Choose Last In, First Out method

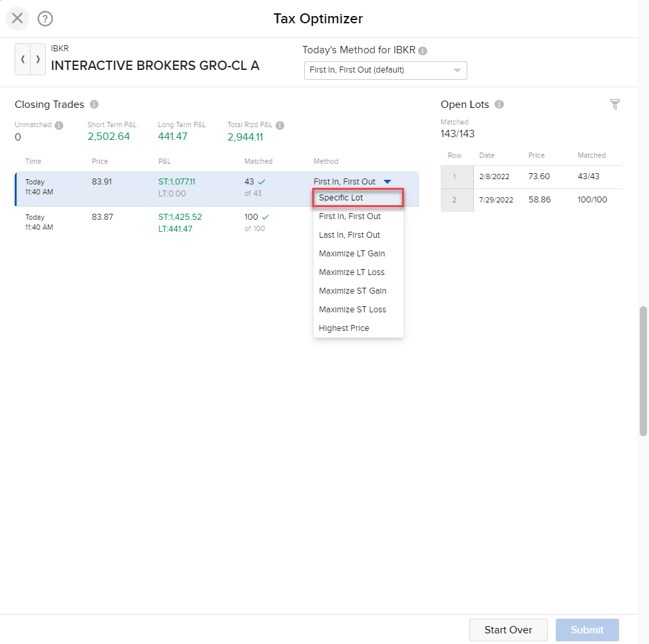tap(347, 234)
